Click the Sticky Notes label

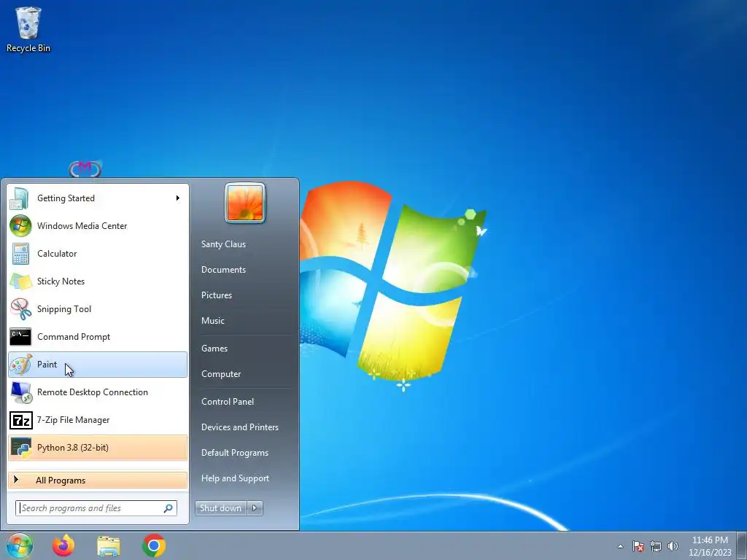click(61, 281)
